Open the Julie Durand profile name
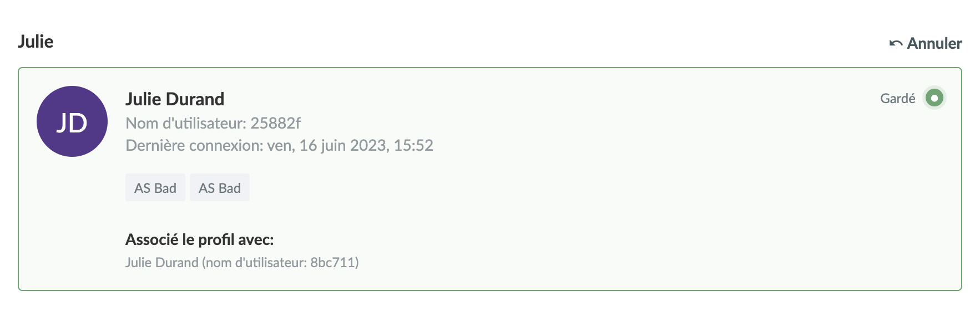 click(x=175, y=99)
